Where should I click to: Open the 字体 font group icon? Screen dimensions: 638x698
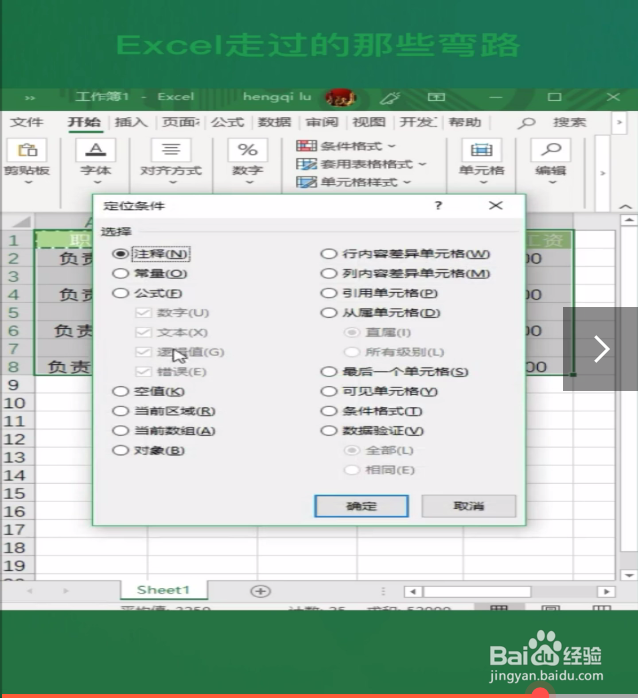coord(96,150)
